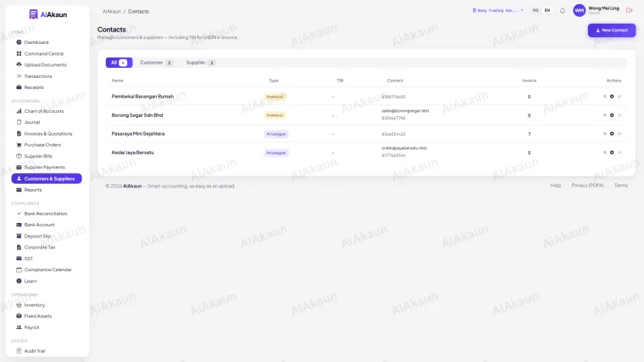
Task: Delete Pasaraya Mini Sejahtera with red X
Action: (x=619, y=134)
